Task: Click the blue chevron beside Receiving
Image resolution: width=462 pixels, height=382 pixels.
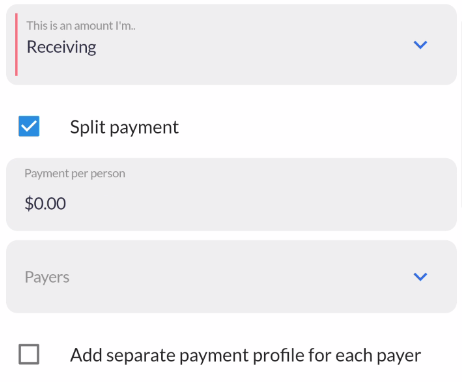Action: [x=420, y=45]
